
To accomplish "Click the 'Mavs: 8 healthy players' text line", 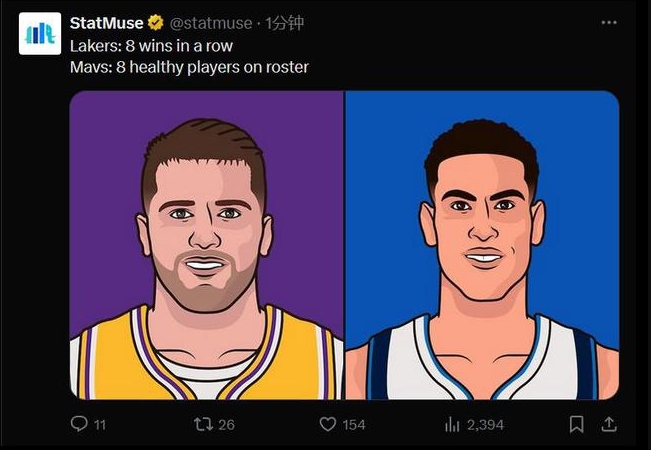I will click(189, 67).
